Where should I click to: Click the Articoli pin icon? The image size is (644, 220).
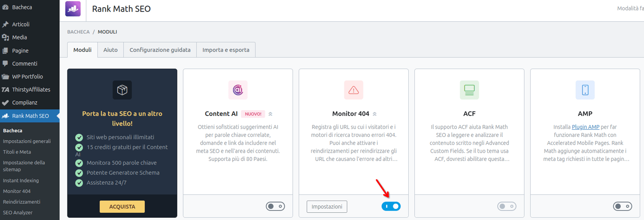(5, 24)
